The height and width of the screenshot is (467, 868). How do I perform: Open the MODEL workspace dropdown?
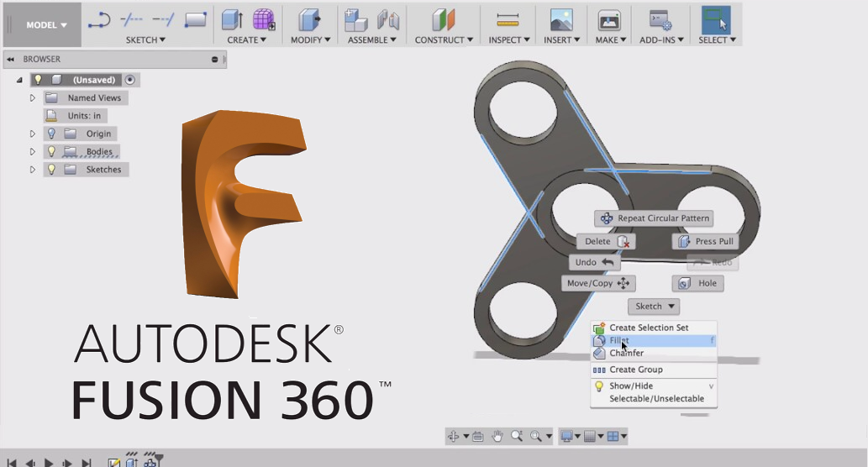point(46,25)
